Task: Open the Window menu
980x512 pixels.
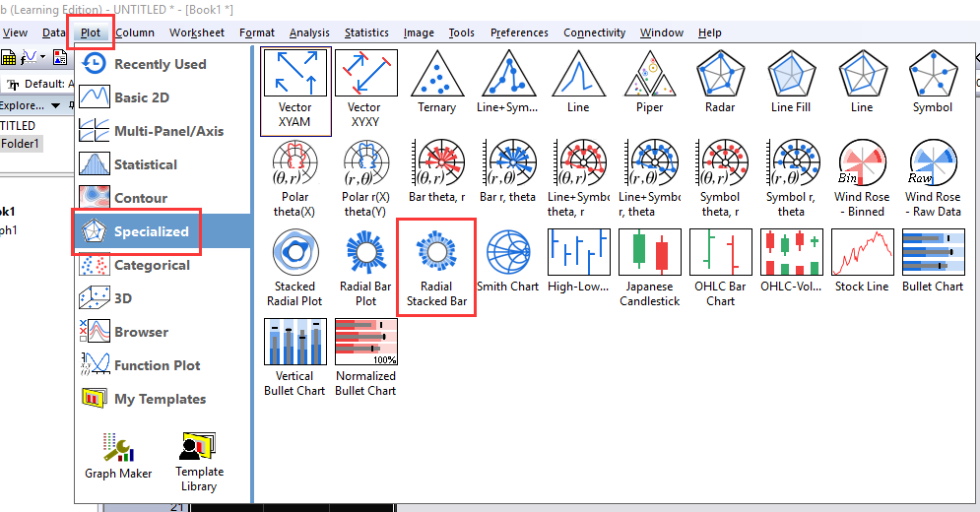Action: [x=661, y=32]
